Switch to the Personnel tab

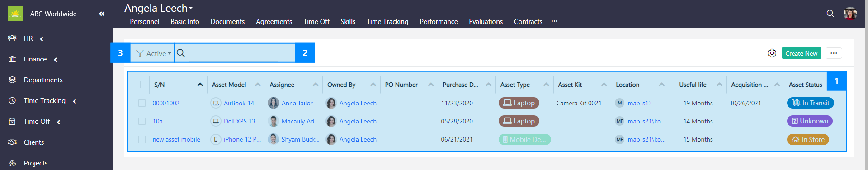pos(145,22)
